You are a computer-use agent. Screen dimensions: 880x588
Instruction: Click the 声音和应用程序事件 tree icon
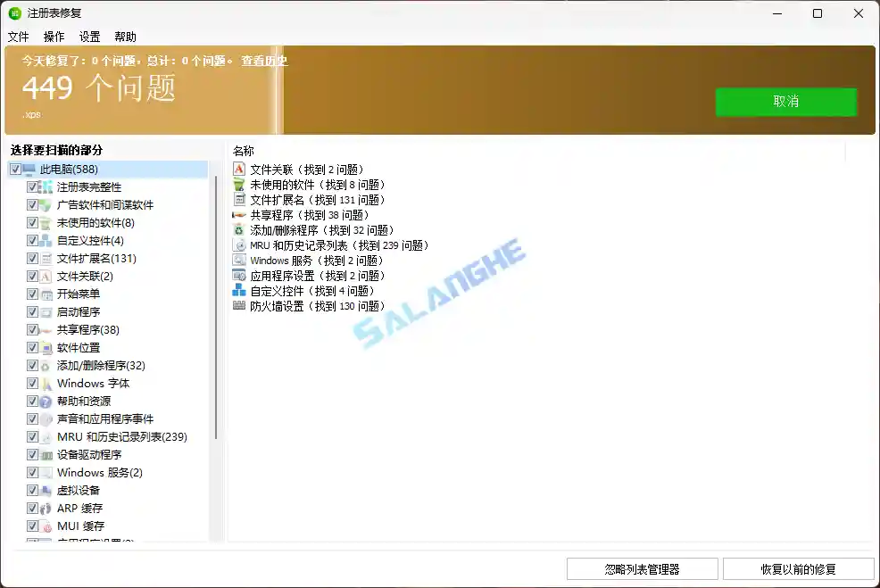pos(46,419)
